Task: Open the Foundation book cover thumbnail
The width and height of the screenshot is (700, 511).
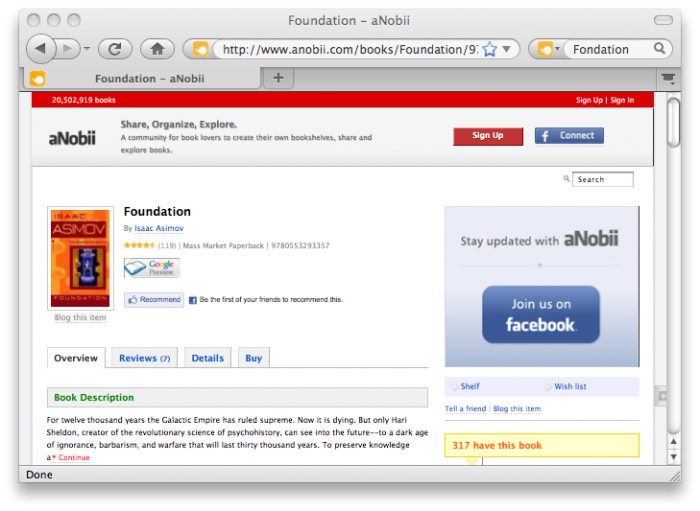Action: (x=80, y=258)
